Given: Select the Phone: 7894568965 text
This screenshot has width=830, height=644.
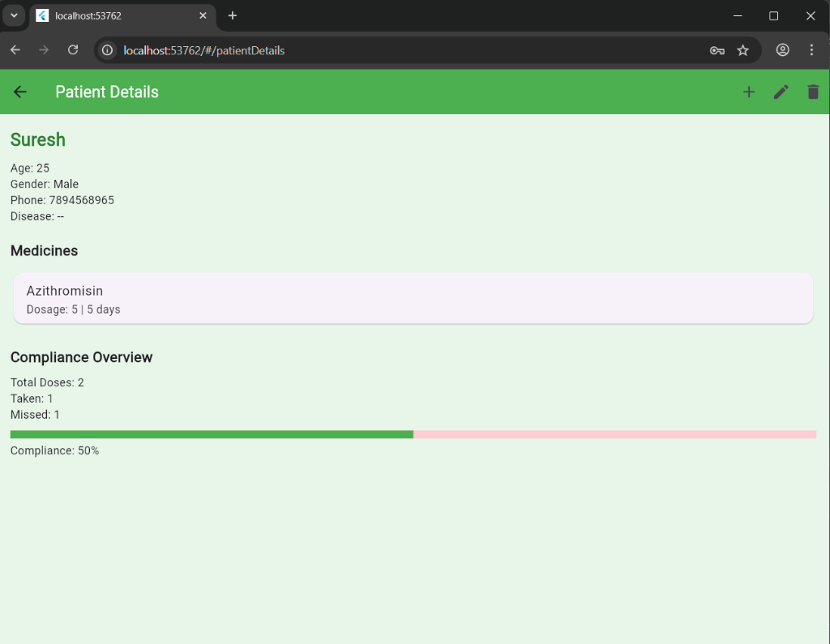Looking at the screenshot, I should point(62,200).
